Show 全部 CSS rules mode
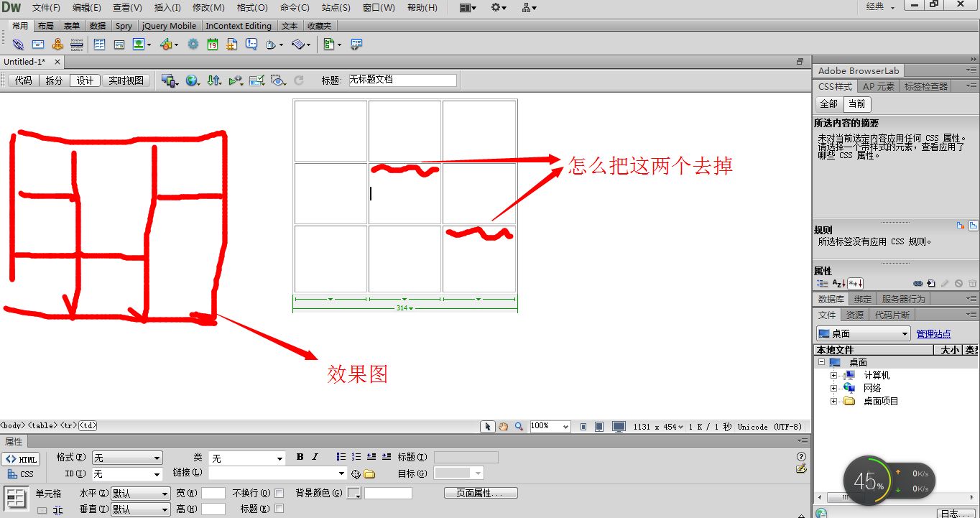The width and height of the screenshot is (980, 518). click(829, 103)
